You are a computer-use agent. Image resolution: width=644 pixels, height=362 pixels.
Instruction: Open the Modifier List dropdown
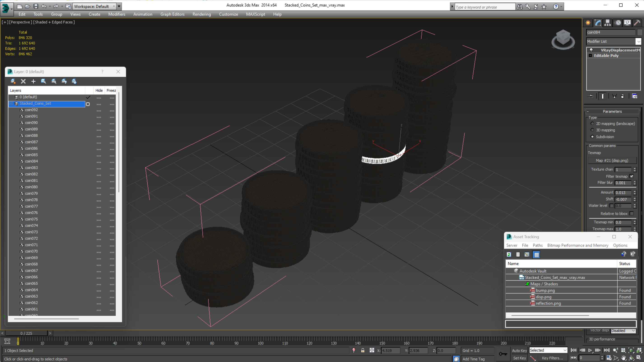638,42
